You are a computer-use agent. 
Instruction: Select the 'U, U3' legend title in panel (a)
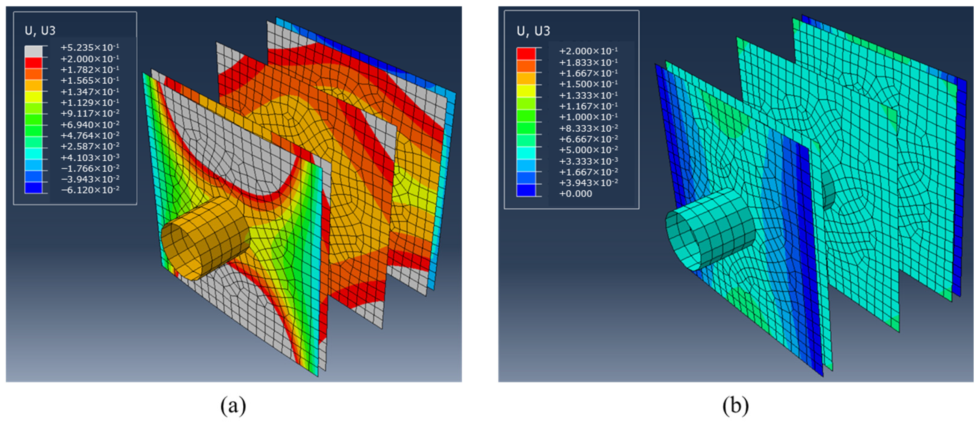pos(40,30)
